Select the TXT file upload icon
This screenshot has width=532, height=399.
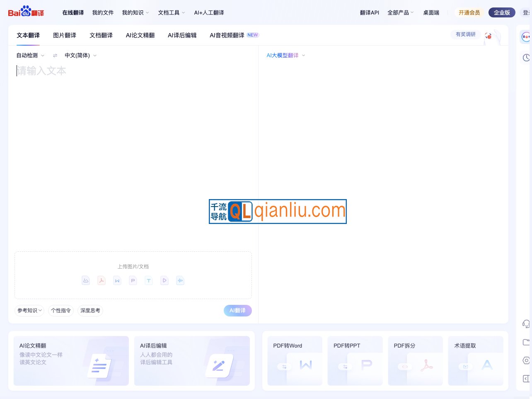(149, 280)
